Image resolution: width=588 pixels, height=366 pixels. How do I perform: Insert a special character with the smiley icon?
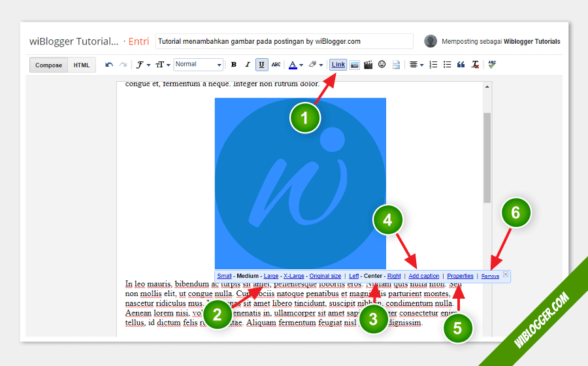tap(382, 65)
